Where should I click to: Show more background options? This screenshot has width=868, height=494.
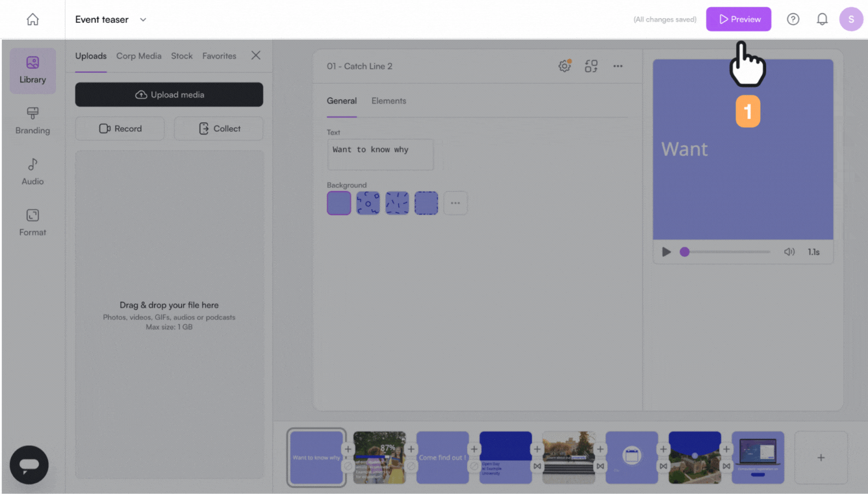pyautogui.click(x=455, y=203)
